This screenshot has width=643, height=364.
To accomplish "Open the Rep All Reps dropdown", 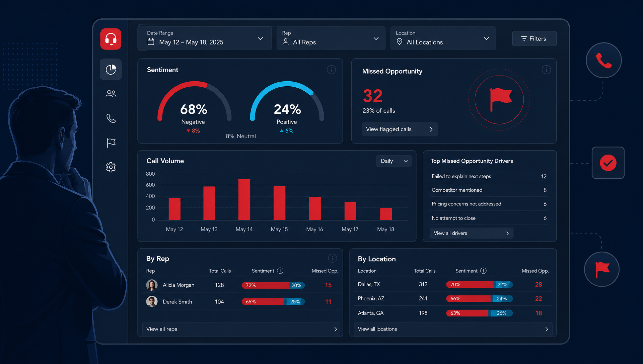I will point(331,38).
